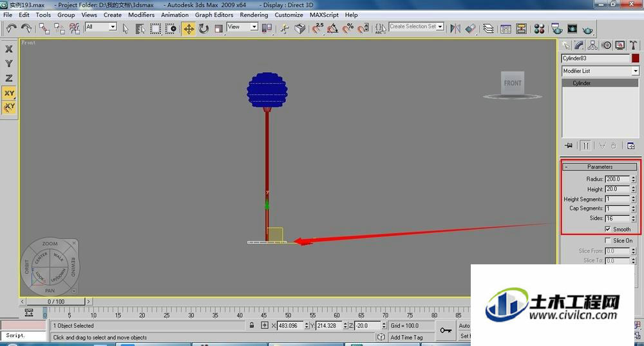Open the MAXScript menu
The height and width of the screenshot is (346, 644).
(x=324, y=15)
